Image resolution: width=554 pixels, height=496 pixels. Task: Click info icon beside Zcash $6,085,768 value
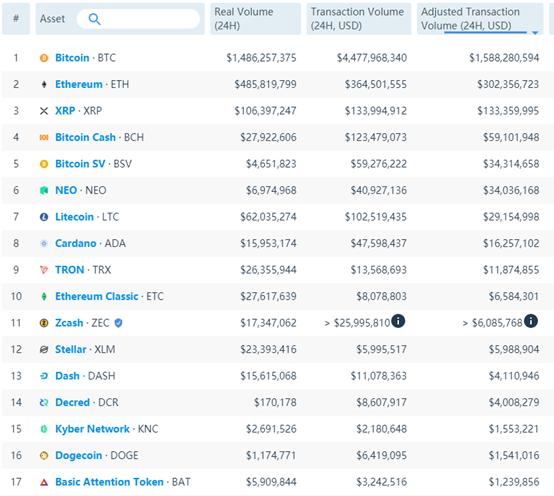531,321
